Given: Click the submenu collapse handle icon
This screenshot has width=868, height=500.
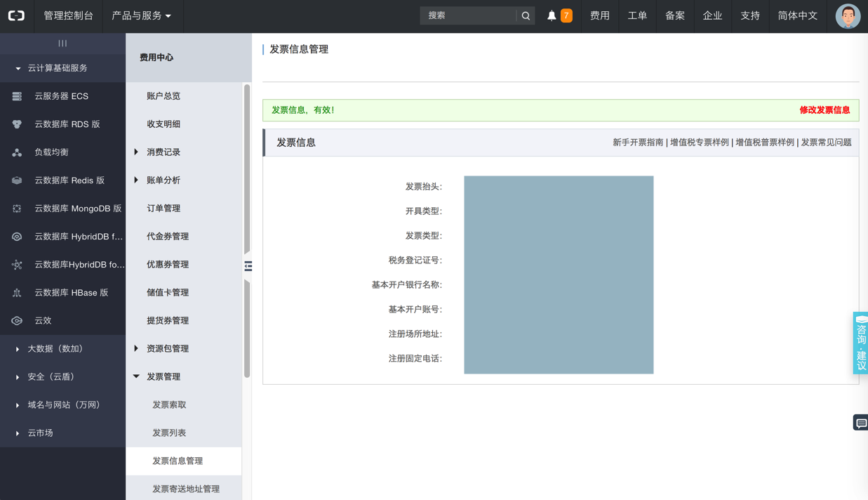Looking at the screenshot, I should 248,266.
